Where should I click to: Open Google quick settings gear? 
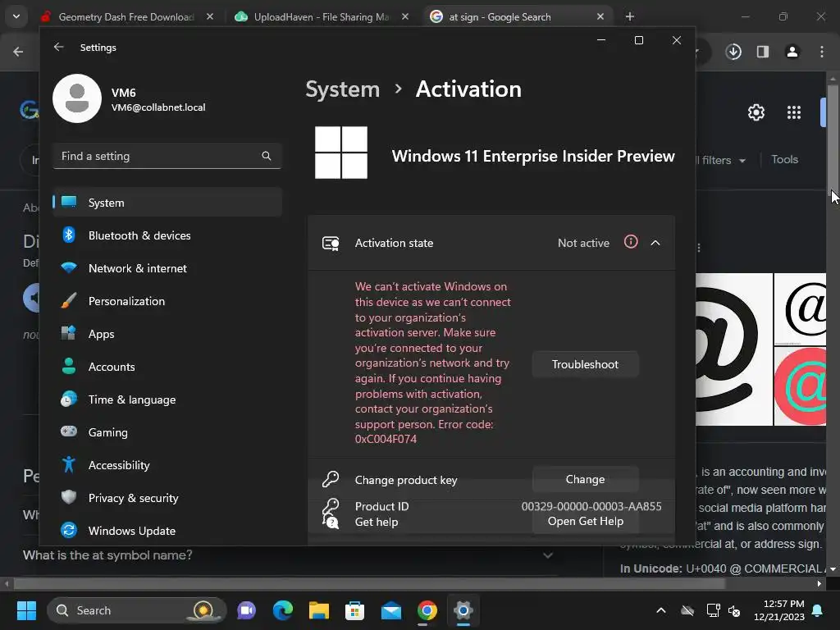point(756,112)
